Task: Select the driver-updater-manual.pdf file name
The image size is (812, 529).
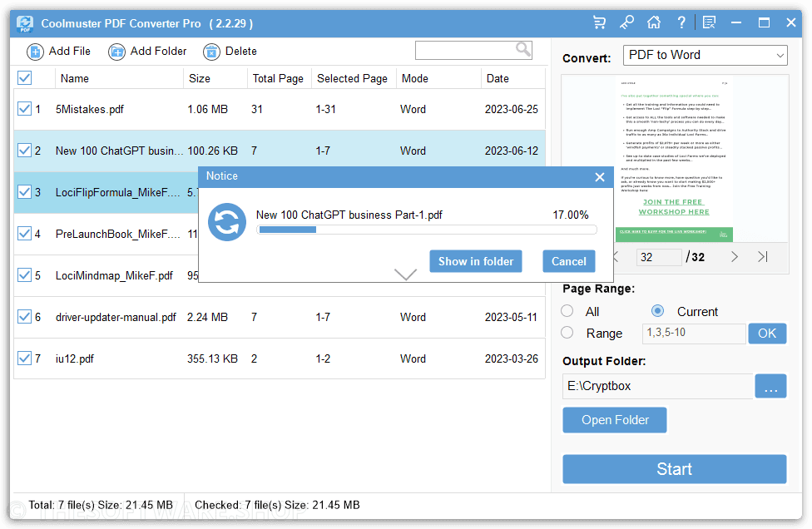Action: click(x=116, y=317)
